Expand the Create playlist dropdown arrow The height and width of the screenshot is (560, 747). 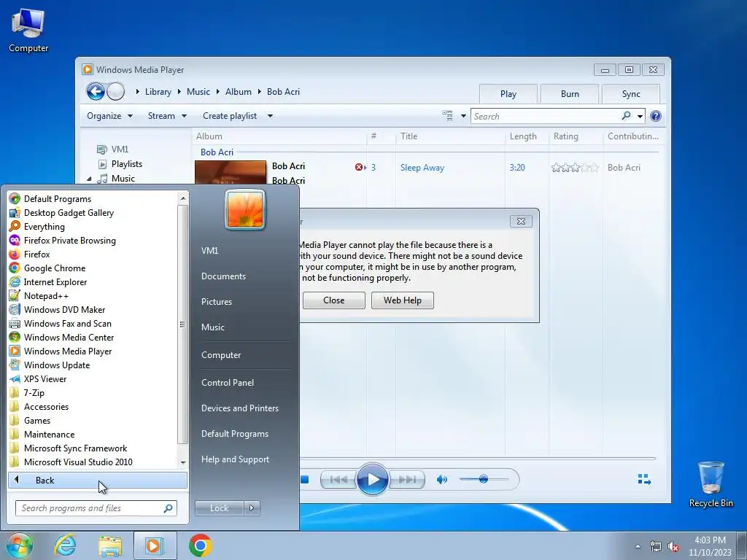[270, 116]
